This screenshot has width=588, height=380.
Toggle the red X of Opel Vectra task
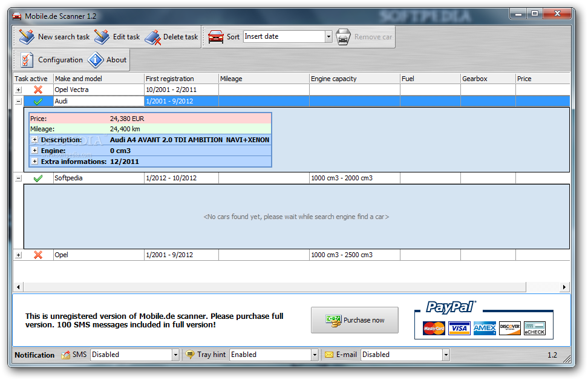tap(38, 90)
